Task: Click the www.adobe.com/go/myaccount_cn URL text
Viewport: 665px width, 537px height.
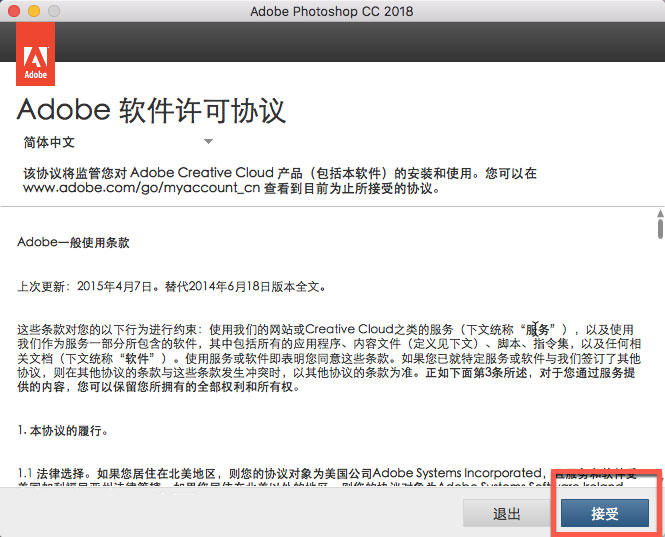Action: point(141,187)
